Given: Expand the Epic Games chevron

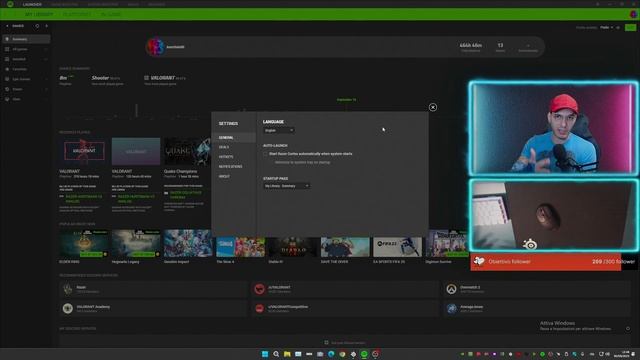Looking at the screenshot, I should click(46, 79).
